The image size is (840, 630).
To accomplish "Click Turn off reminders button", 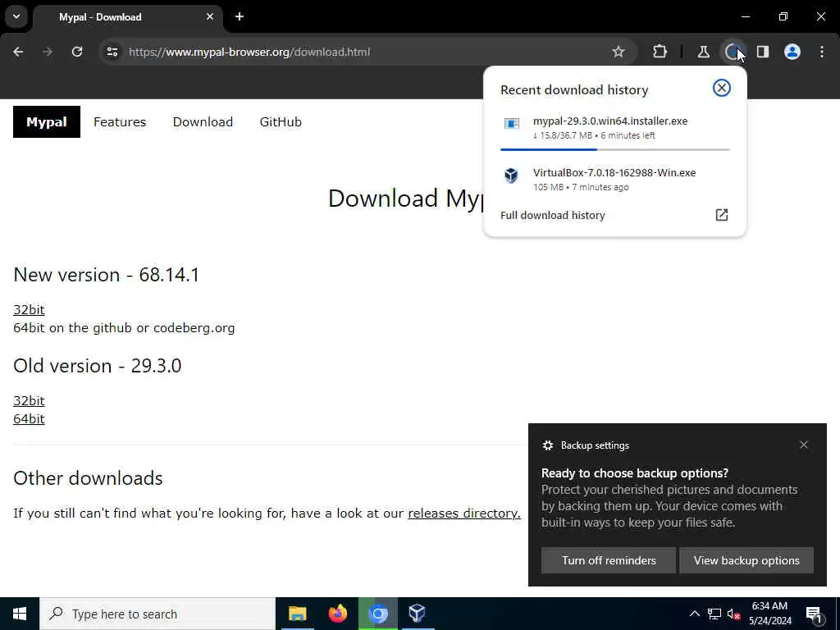I will pos(609,560).
